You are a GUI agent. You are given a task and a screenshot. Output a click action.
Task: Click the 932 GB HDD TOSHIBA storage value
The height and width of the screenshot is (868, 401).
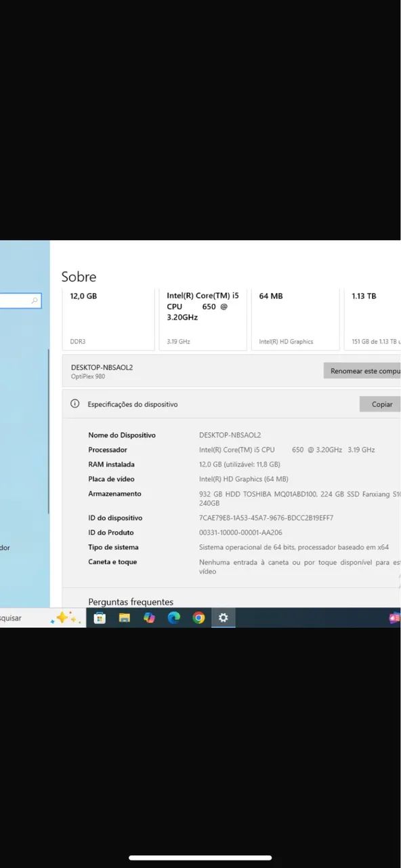(300, 498)
